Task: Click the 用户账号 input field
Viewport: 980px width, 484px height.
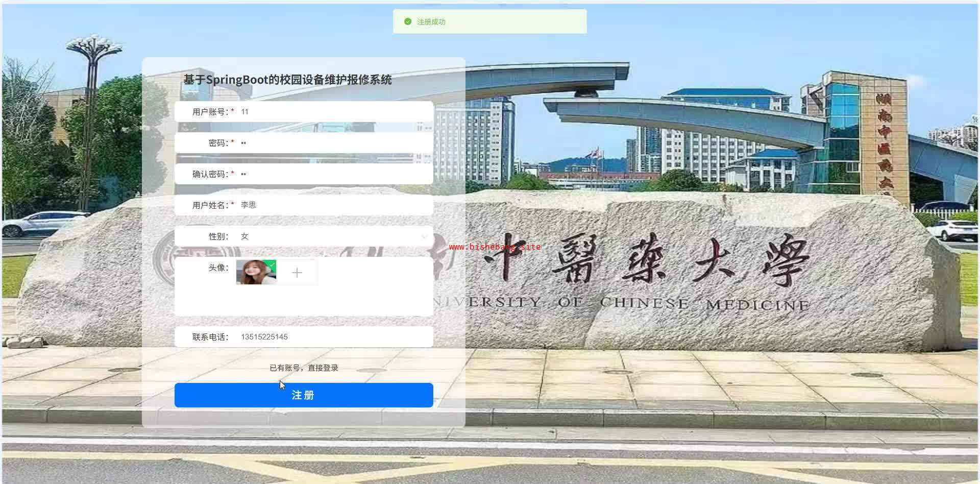Action: (x=334, y=112)
